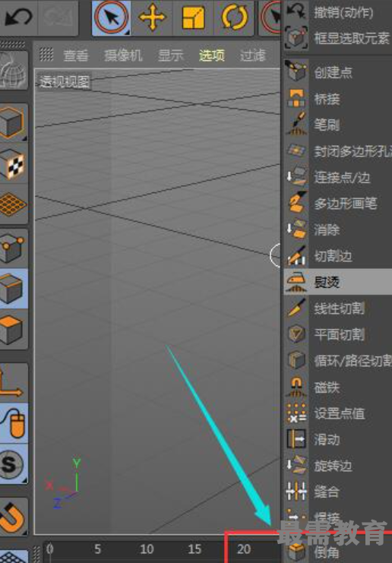Choose 撤销(动作) from context menu

[x=337, y=13]
